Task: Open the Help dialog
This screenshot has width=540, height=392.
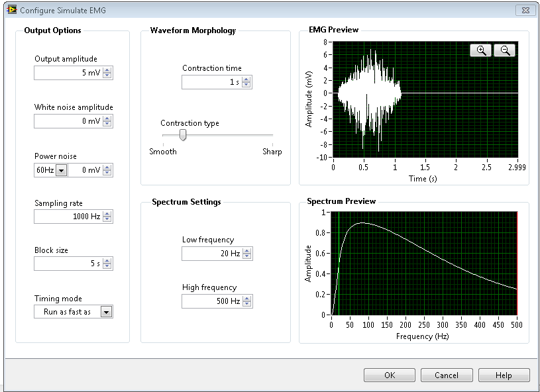Action: [504, 374]
